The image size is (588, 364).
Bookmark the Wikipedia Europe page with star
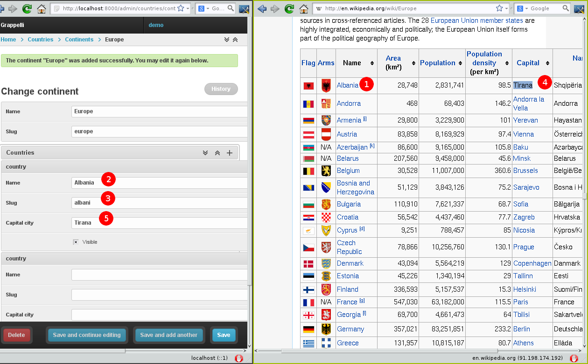pos(499,8)
